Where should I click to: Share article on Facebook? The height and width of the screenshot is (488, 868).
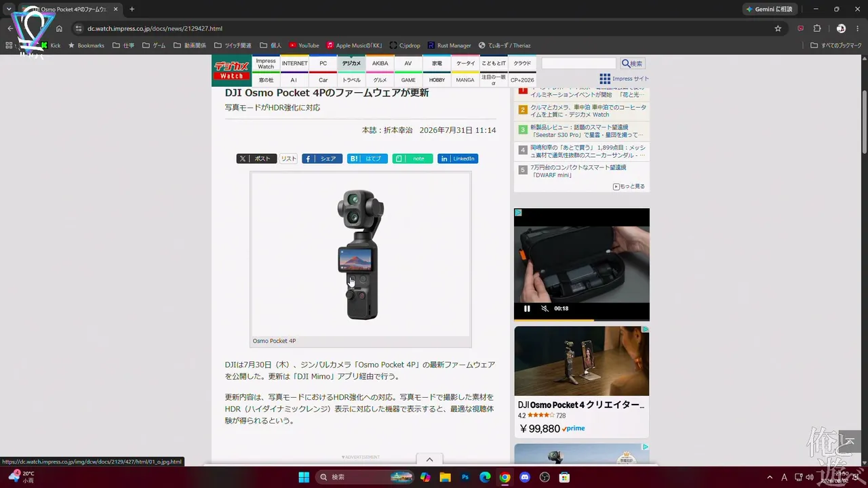click(x=322, y=159)
